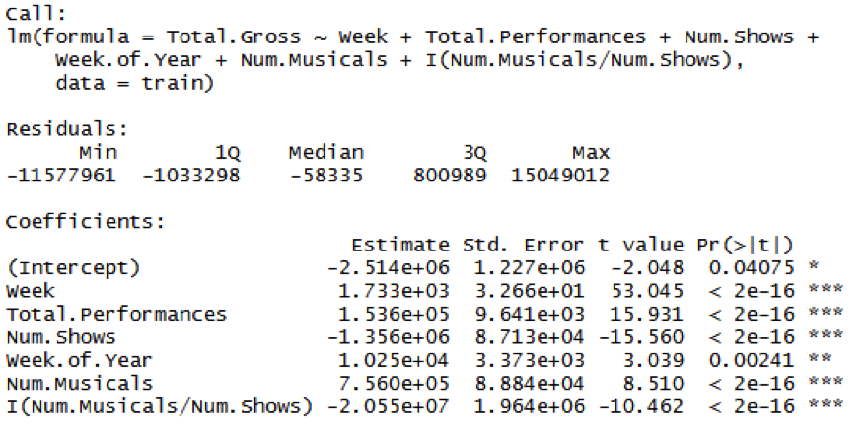This screenshot has width=868, height=429.
Task: Click the I(Num.Musicals/Num.Shows) row label
Action: (160, 407)
